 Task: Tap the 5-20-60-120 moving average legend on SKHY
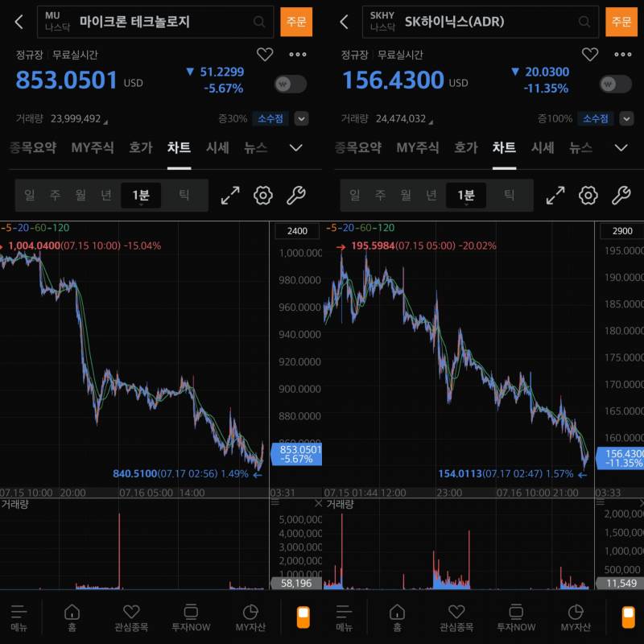(360, 228)
